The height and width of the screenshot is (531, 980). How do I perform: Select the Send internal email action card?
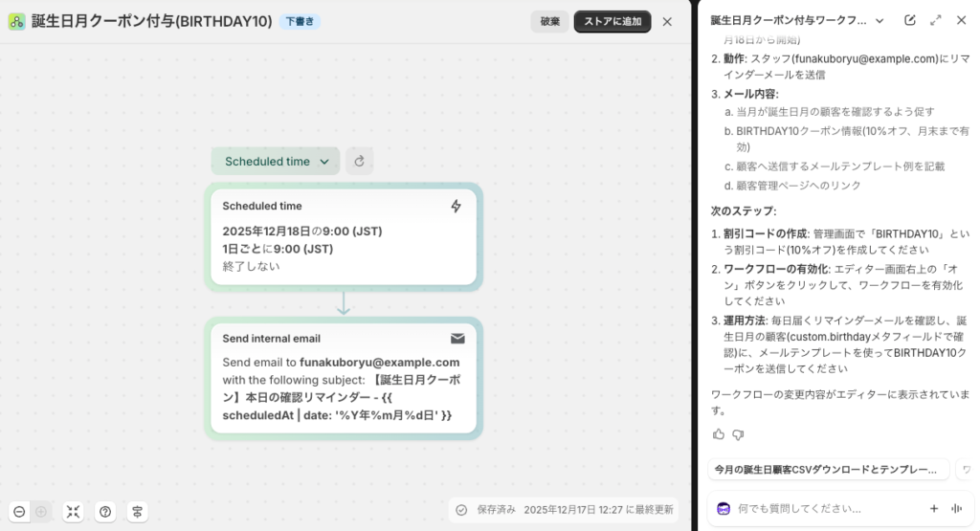click(x=343, y=379)
